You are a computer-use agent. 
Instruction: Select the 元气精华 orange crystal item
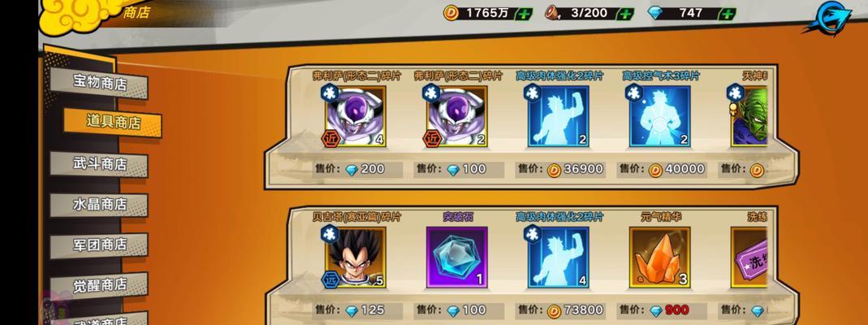tap(660, 258)
